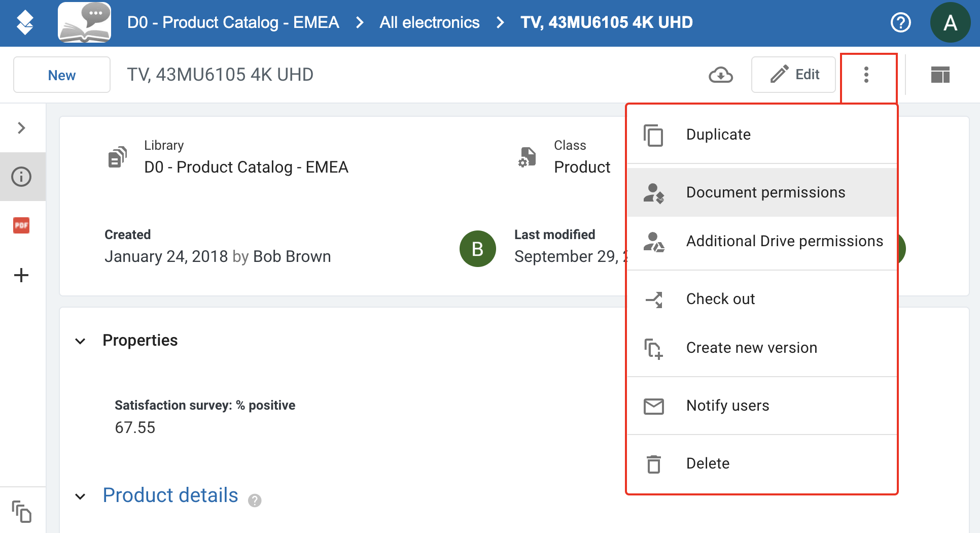Click the Edit button
The width and height of the screenshot is (980, 533).
[x=793, y=75]
